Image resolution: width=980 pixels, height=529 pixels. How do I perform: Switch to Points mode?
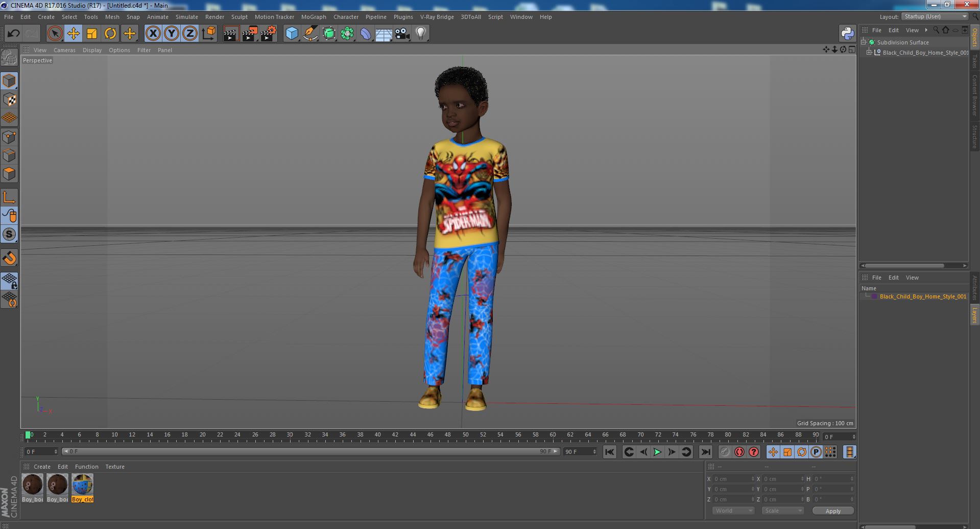pos(9,136)
